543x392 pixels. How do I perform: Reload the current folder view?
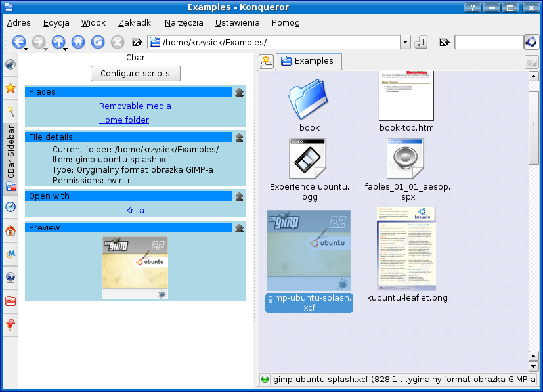click(98, 42)
